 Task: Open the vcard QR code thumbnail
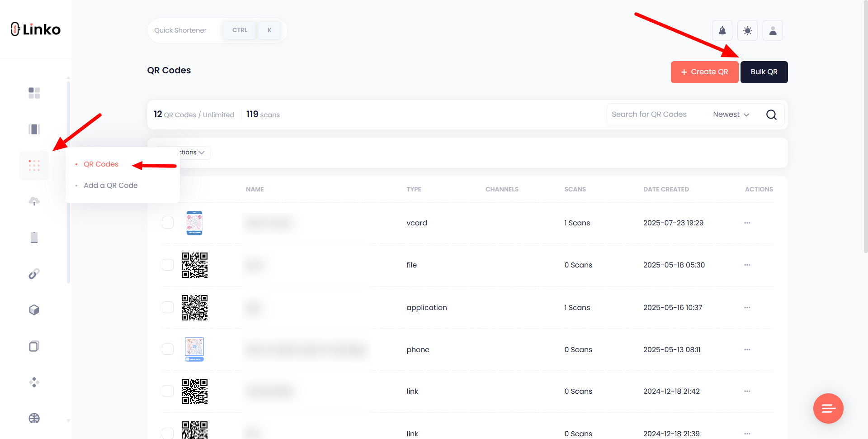click(194, 223)
